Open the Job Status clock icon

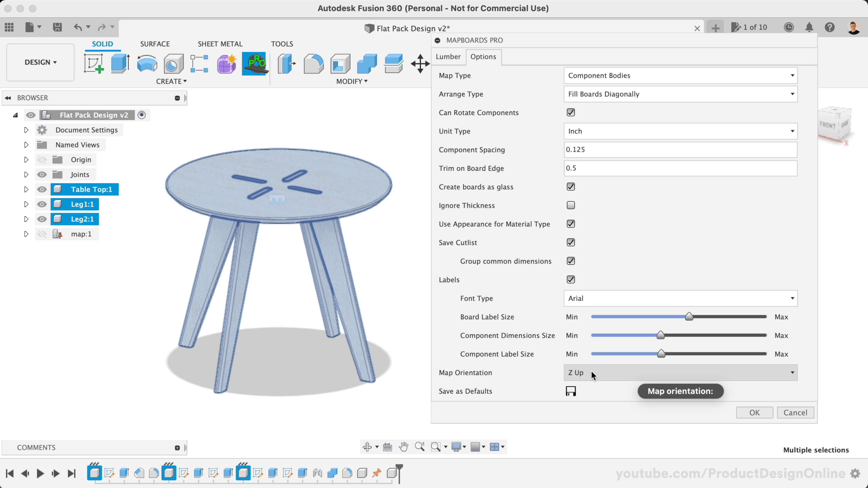[x=789, y=27]
